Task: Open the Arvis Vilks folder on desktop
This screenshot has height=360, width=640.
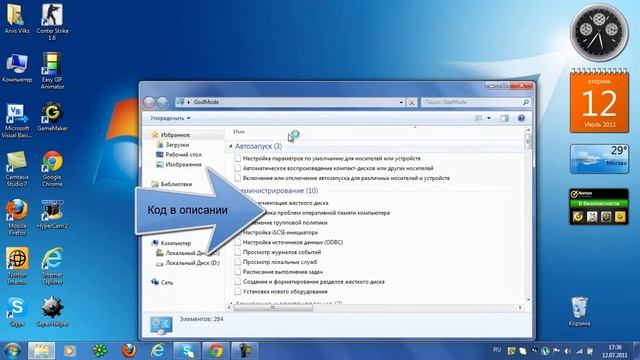Action: (17, 18)
